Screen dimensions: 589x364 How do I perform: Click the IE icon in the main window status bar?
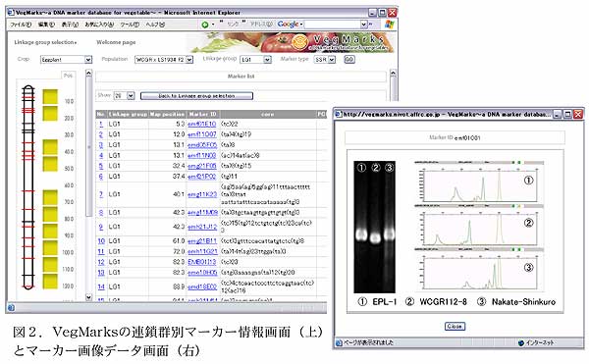[x=11, y=308]
